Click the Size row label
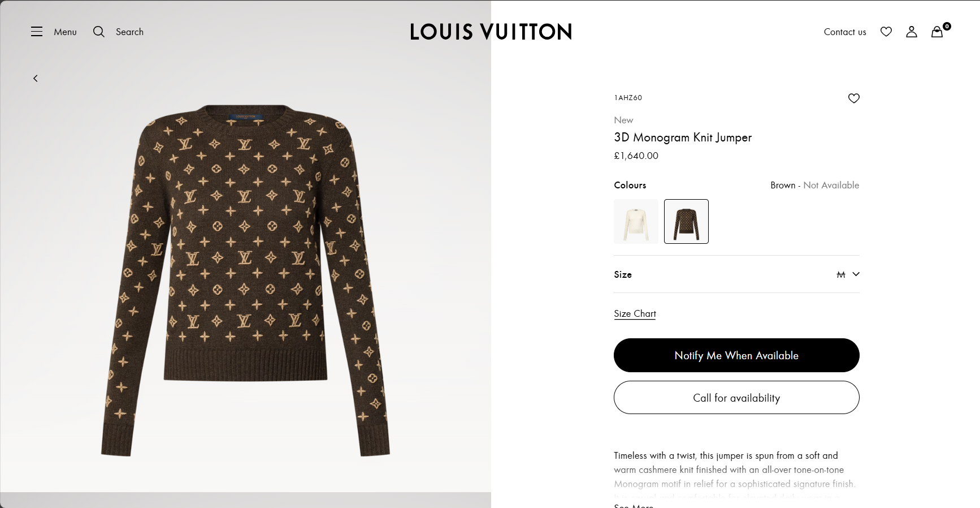The image size is (980, 508). pos(623,274)
